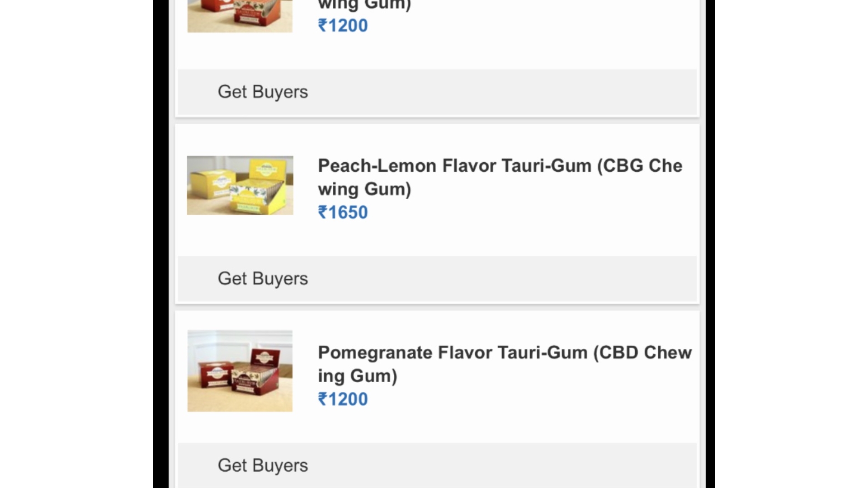The width and height of the screenshot is (868, 488).
Task: Open the Pomegranate Flavor Tauri-Gum product photo
Action: click(x=240, y=371)
